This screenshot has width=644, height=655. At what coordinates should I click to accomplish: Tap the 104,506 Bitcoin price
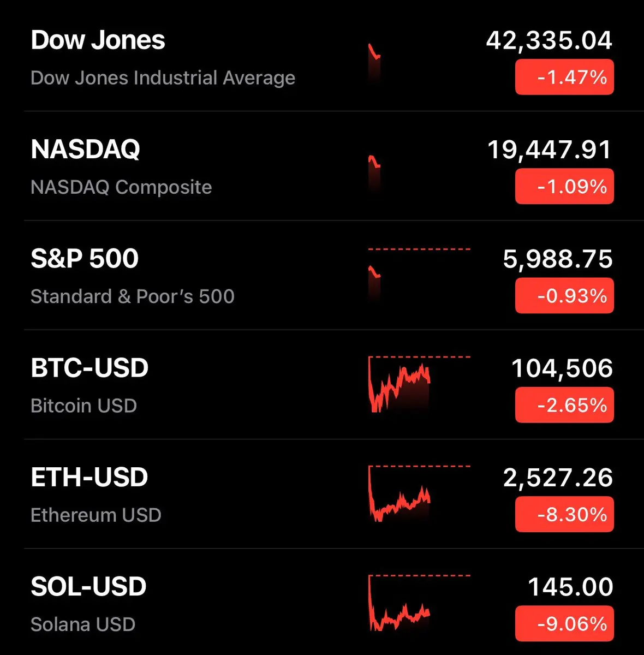click(562, 369)
